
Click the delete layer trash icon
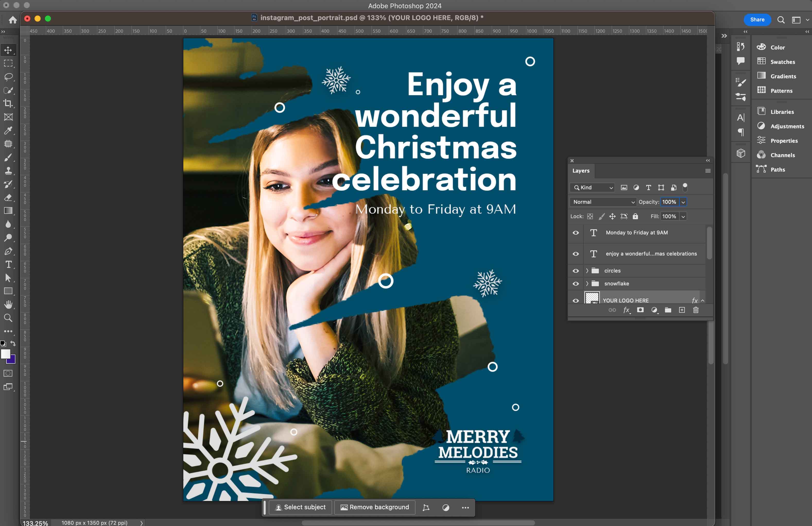coord(696,310)
